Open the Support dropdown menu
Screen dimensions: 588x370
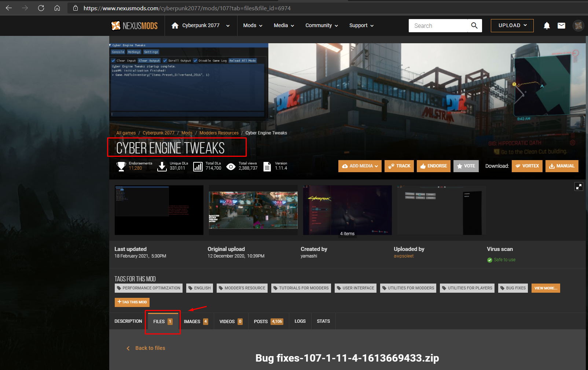(x=361, y=25)
